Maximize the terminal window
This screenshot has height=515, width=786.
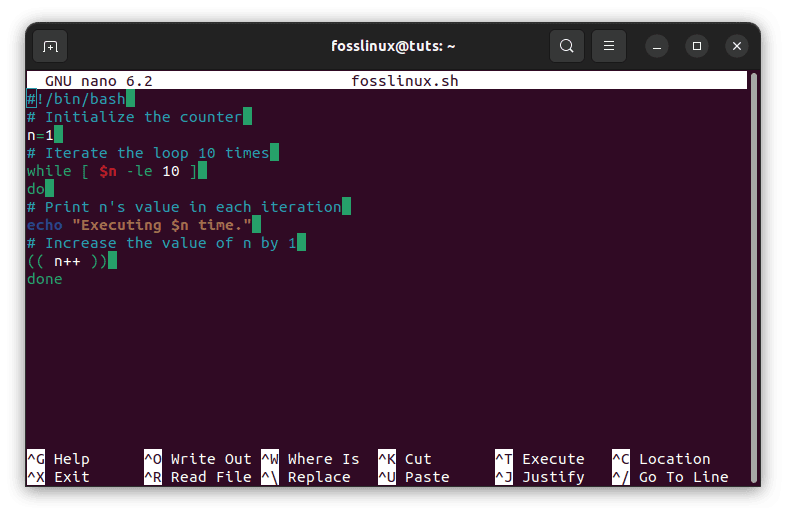[x=697, y=46]
